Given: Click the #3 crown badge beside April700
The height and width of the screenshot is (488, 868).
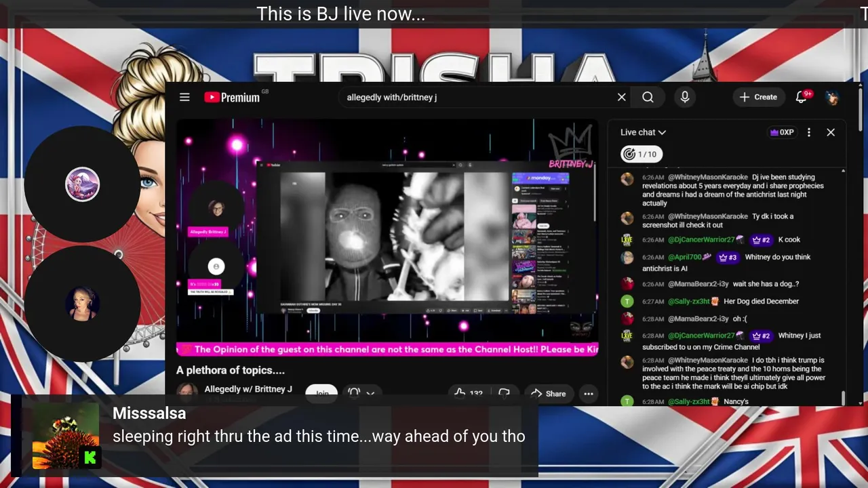Looking at the screenshot, I should pyautogui.click(x=728, y=258).
